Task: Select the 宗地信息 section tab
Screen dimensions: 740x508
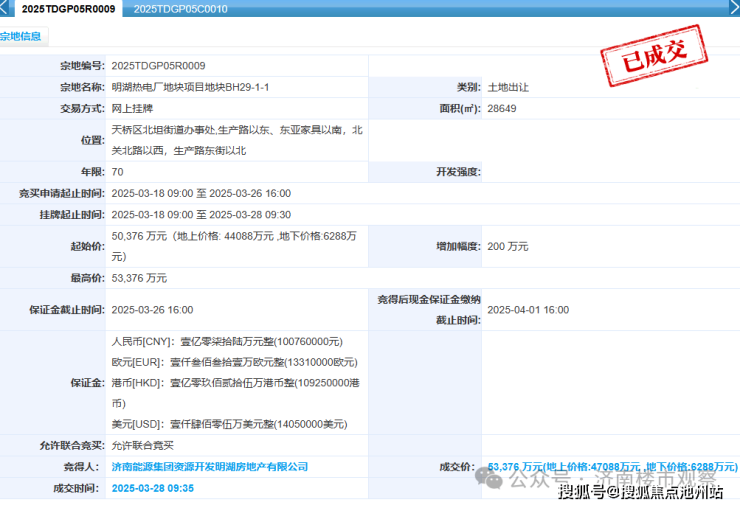Action: [x=22, y=36]
